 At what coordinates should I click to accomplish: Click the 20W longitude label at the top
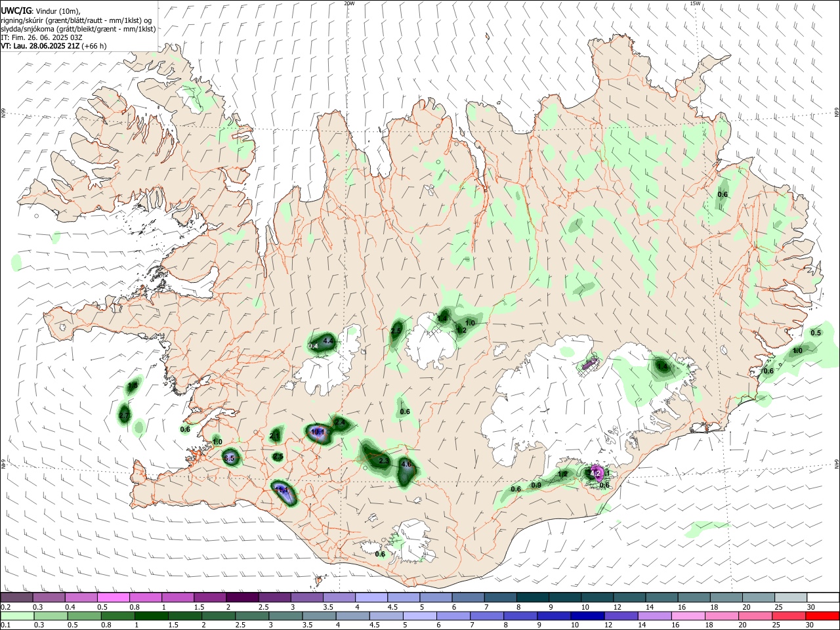click(348, 3)
